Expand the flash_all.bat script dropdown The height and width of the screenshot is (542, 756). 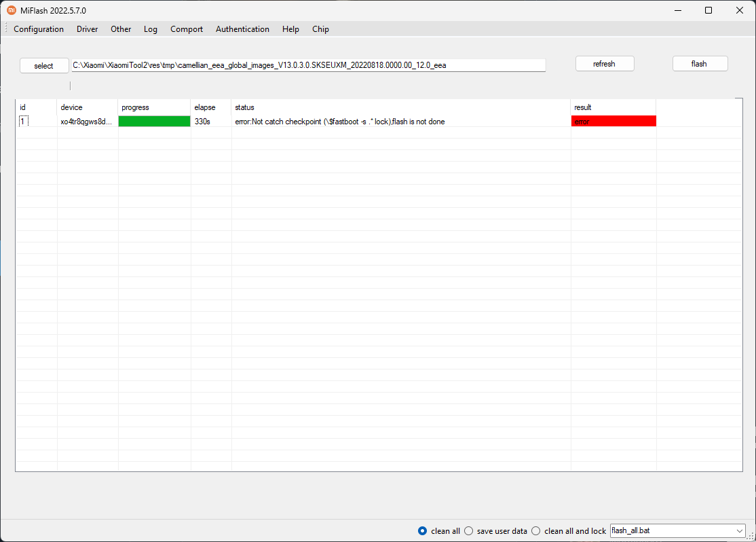740,531
